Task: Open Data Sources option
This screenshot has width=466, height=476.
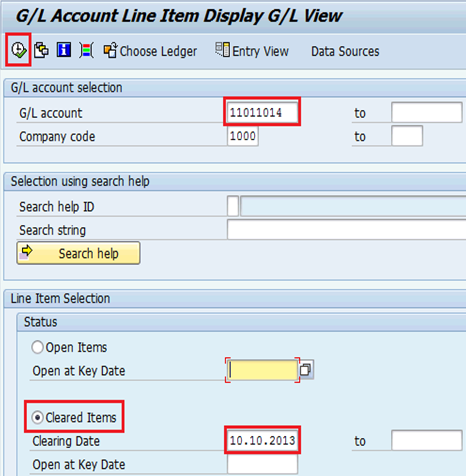Action: [345, 51]
